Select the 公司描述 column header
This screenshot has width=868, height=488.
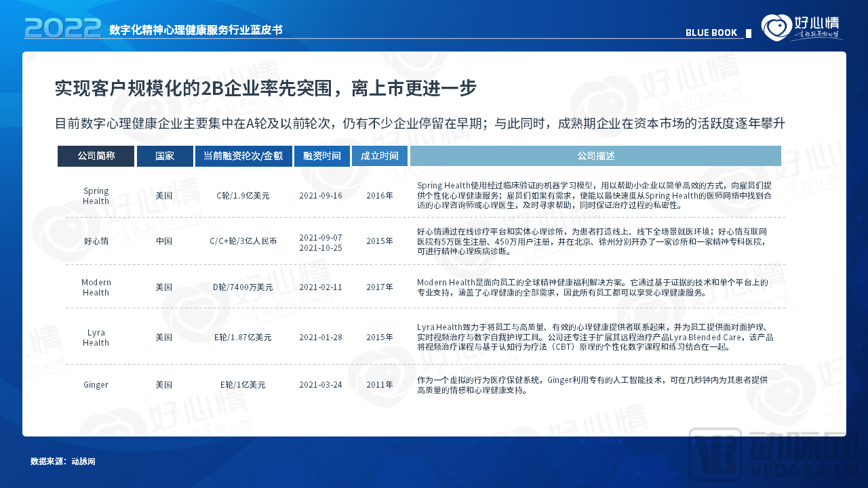(x=595, y=156)
